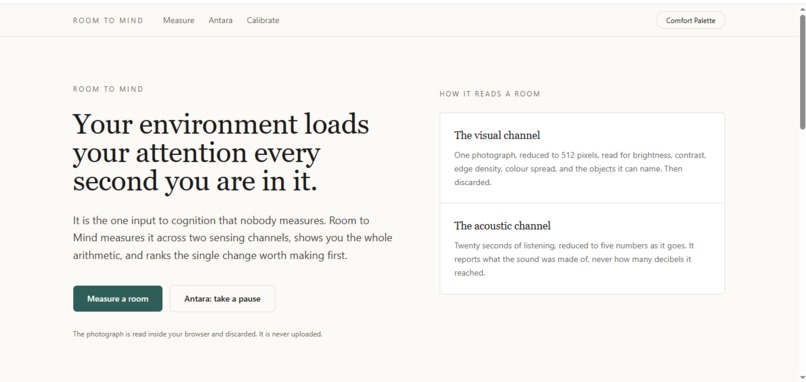Go to the Antara nav item
Image resolution: width=806 pixels, height=382 pixels.
point(221,21)
